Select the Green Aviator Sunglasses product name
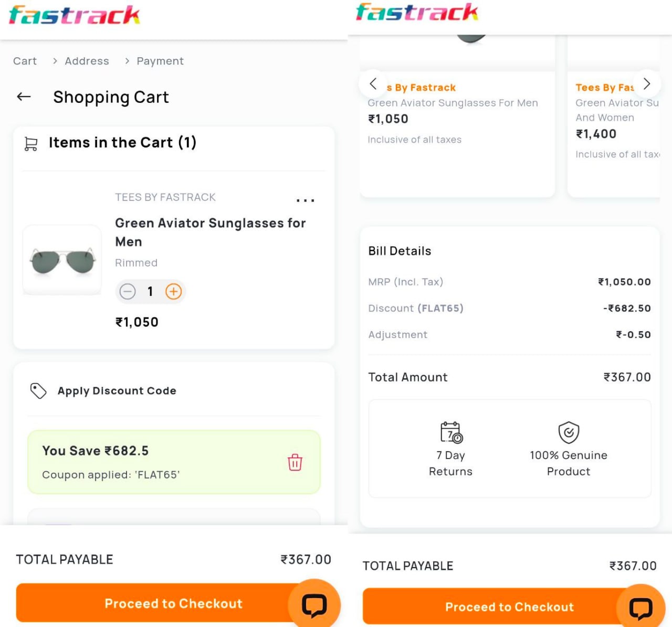The image size is (672, 627). coord(210,232)
